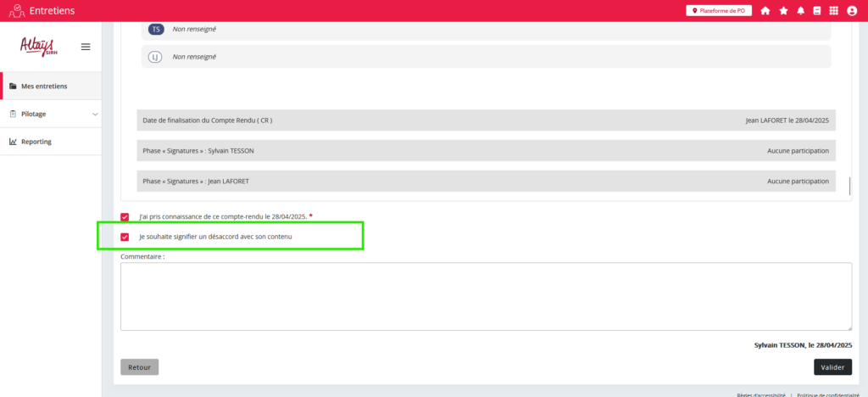The height and width of the screenshot is (397, 868).
Task: Expand the Pilotage menu chevron
Action: [x=95, y=114]
